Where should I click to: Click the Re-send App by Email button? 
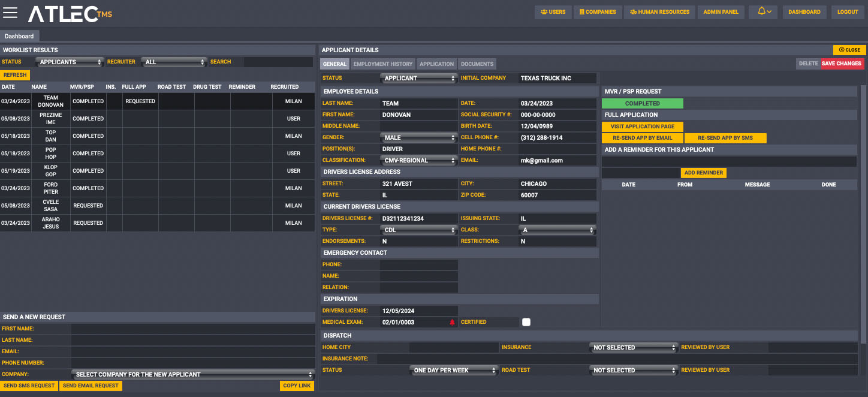(x=642, y=138)
